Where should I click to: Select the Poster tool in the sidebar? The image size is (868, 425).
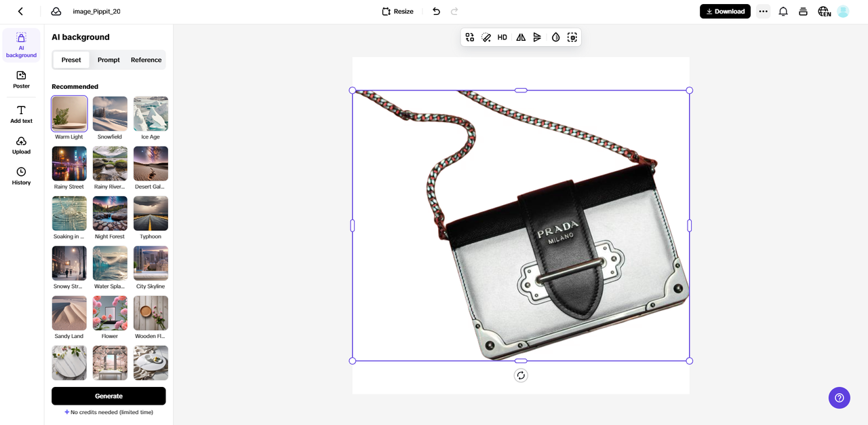coord(21,80)
